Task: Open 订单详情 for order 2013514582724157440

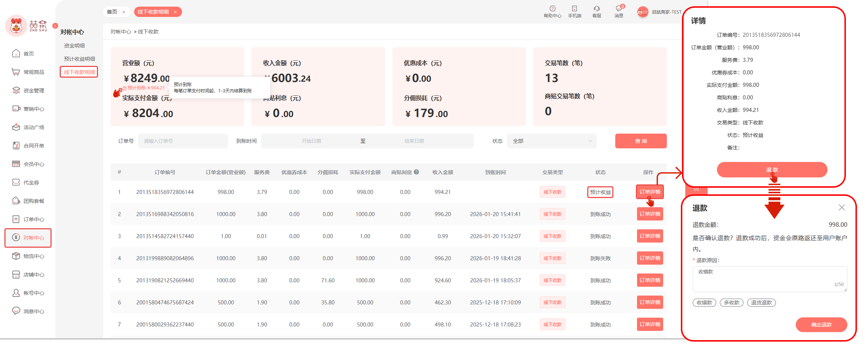Action: (650, 236)
